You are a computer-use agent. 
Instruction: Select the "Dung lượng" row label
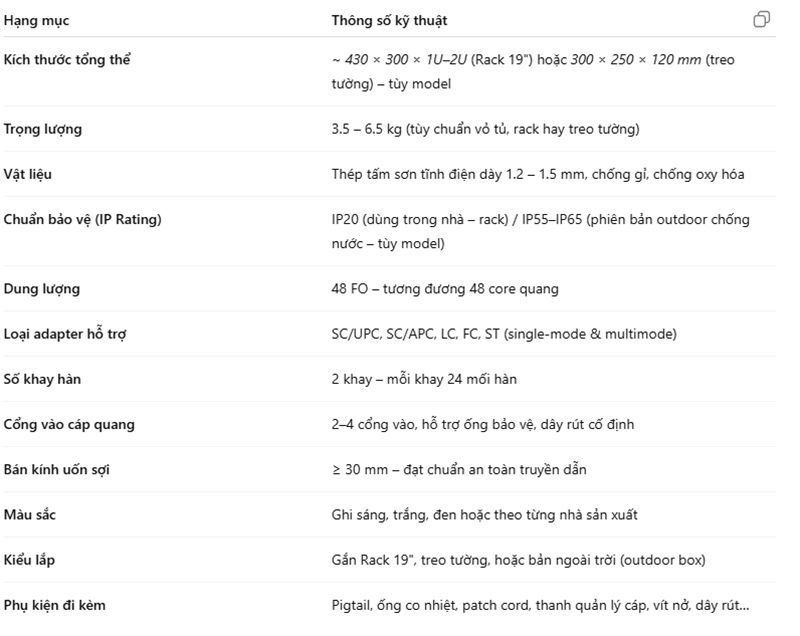pos(42,289)
